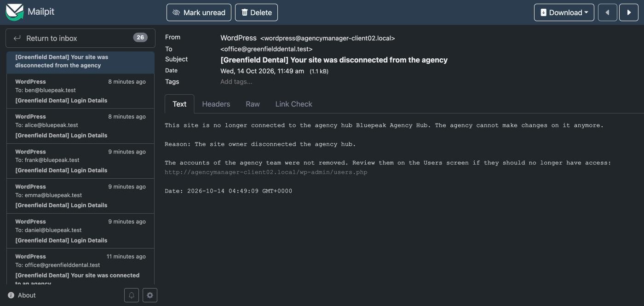644x306 pixels.
Task: Open the site was connected to an agency email
Action: (x=80, y=267)
